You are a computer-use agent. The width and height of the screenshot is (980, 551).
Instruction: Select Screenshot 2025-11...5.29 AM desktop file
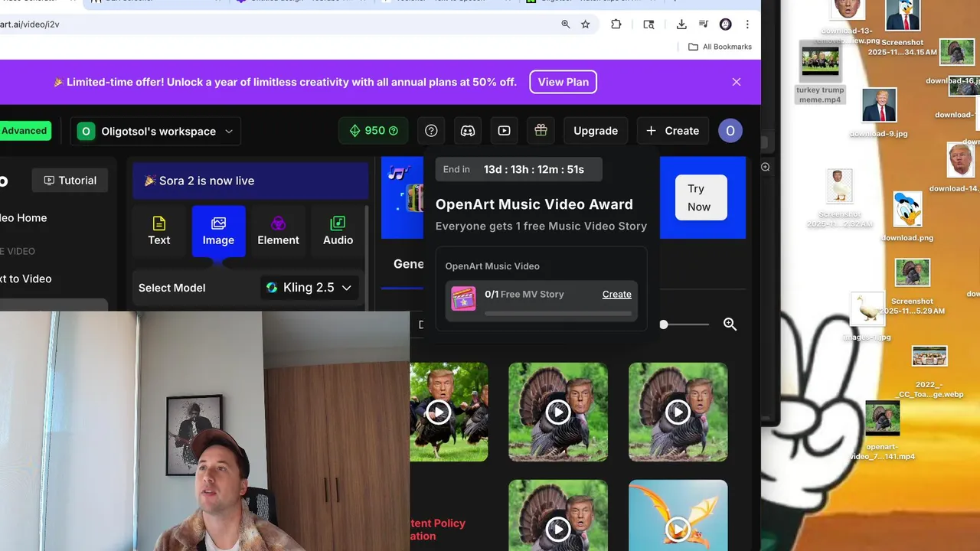point(912,286)
